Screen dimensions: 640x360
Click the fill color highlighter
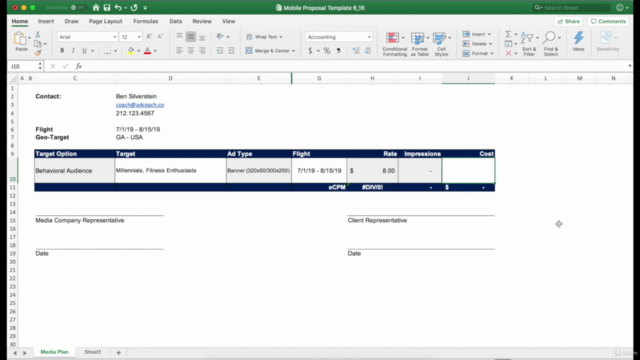click(x=131, y=51)
